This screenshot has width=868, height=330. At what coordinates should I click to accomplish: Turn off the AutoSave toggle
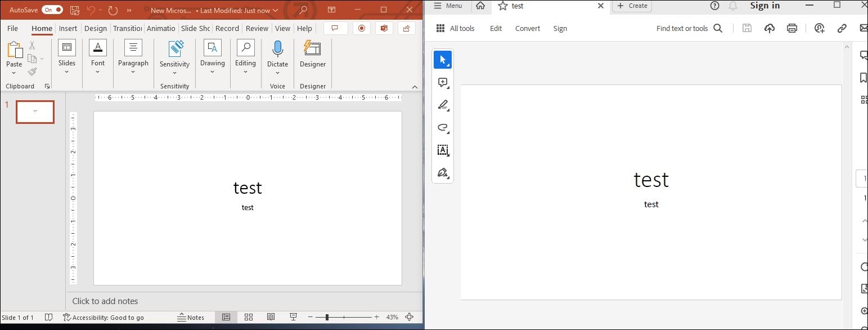click(52, 10)
